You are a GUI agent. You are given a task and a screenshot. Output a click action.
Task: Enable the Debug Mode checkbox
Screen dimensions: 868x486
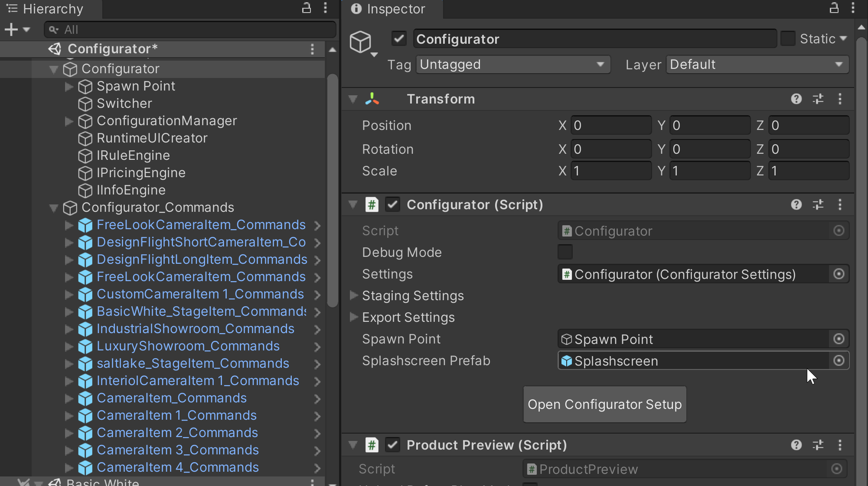(565, 252)
